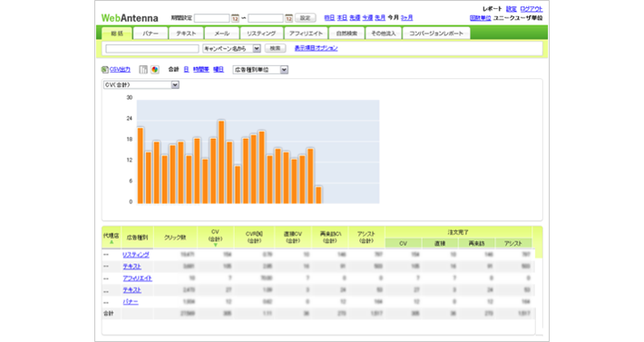Open the その他流入 tab
The image size is (644, 342).
click(383, 34)
